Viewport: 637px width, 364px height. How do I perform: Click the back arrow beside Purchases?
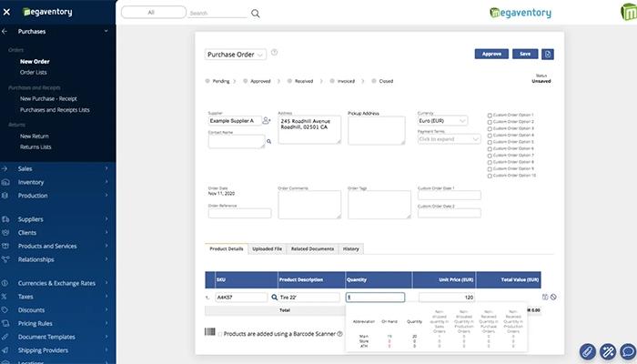coord(5,31)
